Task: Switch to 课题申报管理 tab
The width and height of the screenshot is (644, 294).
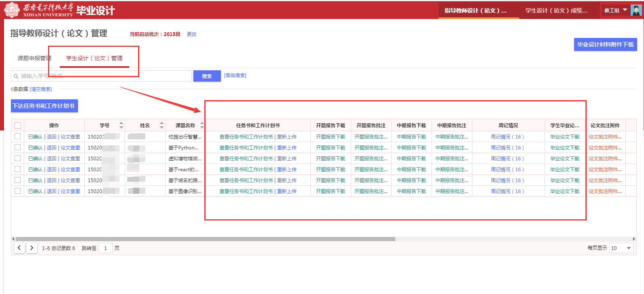Action: click(34, 58)
